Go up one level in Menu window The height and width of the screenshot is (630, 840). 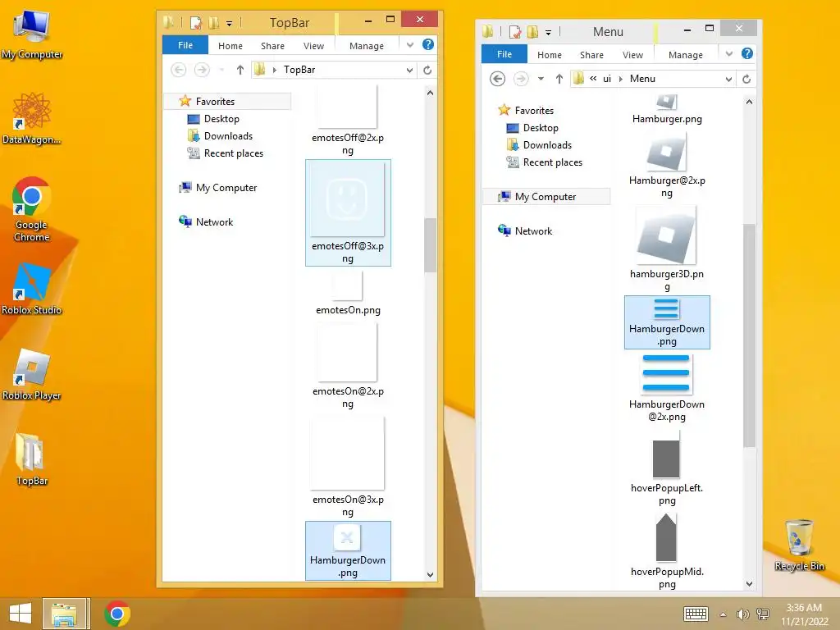coord(559,79)
